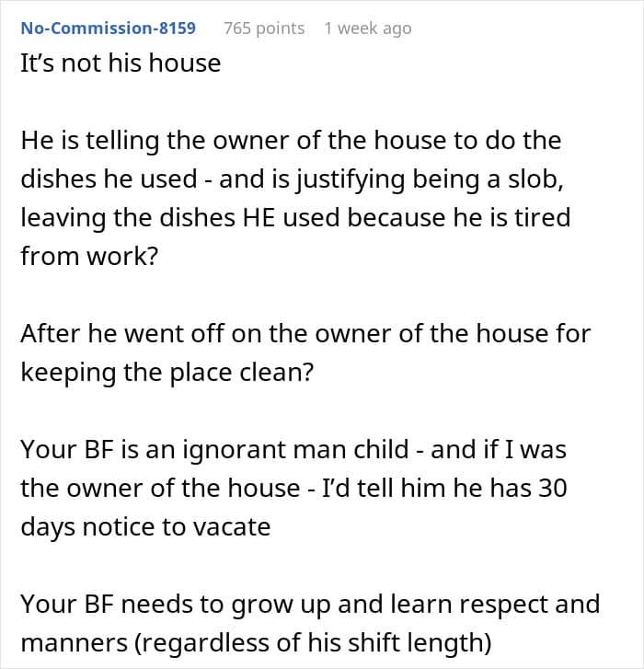The image size is (644, 669).
Task: Open the No-Commission-8159 user profile
Action: point(109,29)
